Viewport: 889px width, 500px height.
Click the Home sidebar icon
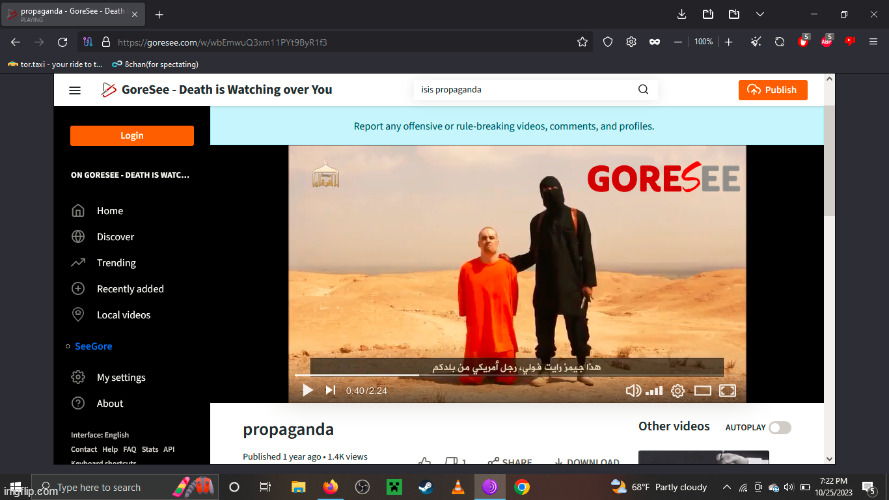tap(78, 210)
